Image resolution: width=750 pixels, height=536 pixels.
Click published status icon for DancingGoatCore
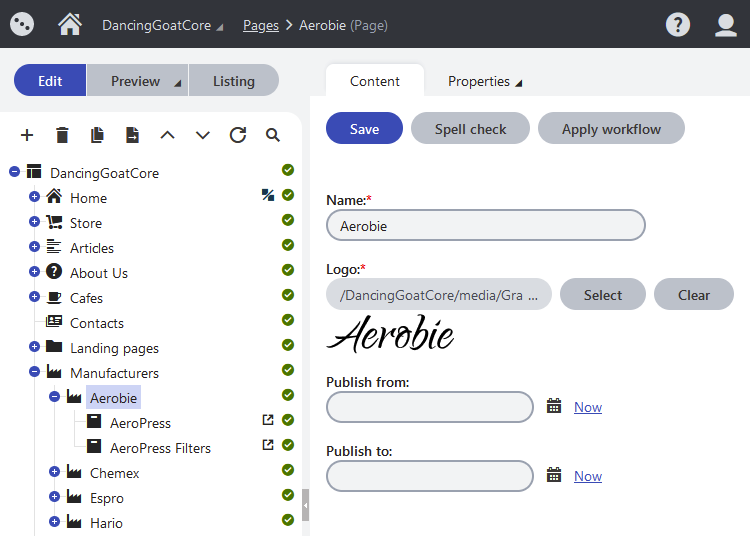coord(288,170)
